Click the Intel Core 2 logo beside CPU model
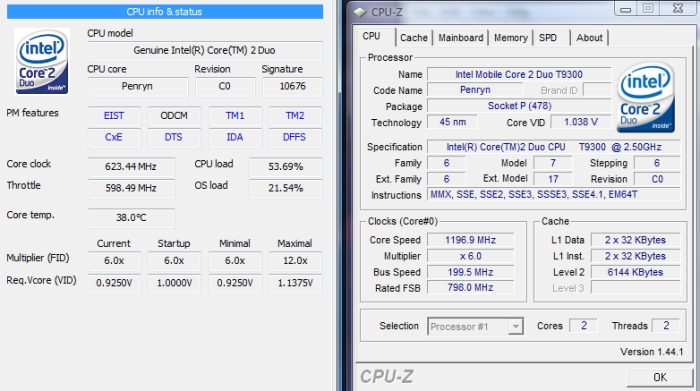The height and width of the screenshot is (391, 700). (42, 61)
